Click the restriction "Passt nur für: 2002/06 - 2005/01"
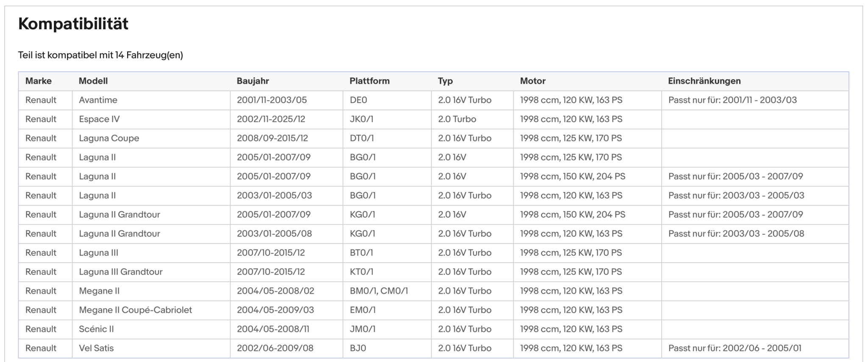Viewport: 868px width, 362px height. [x=735, y=348]
